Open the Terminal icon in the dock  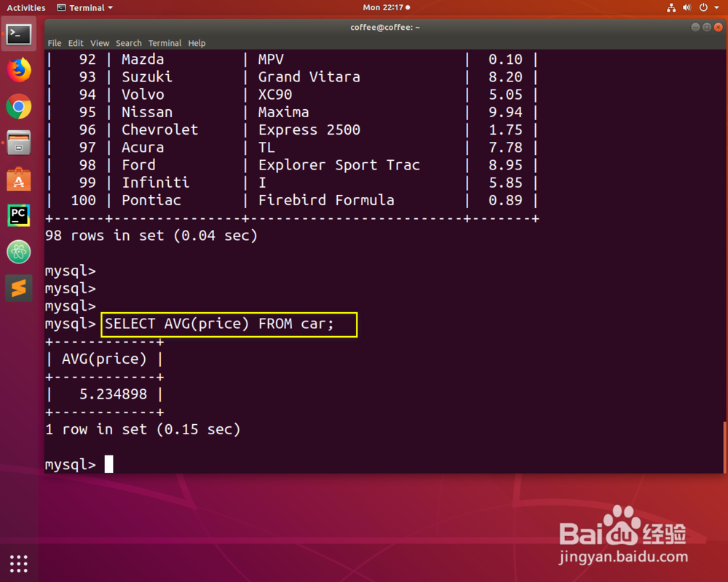click(x=19, y=34)
